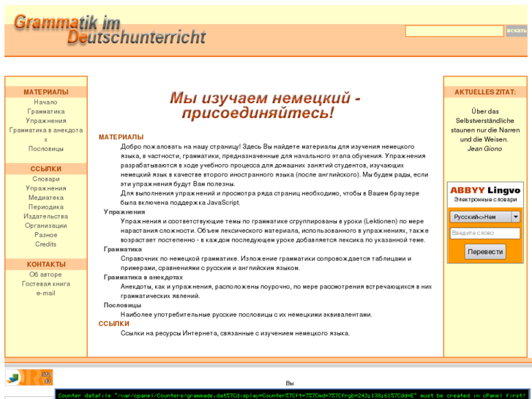Focus the site search field in header

454,31
